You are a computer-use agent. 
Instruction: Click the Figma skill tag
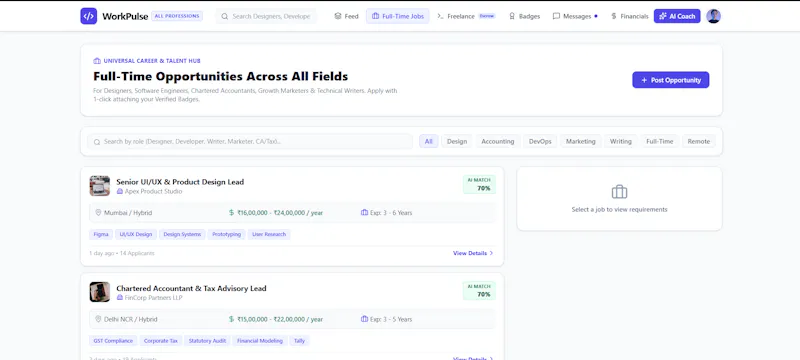click(x=101, y=235)
